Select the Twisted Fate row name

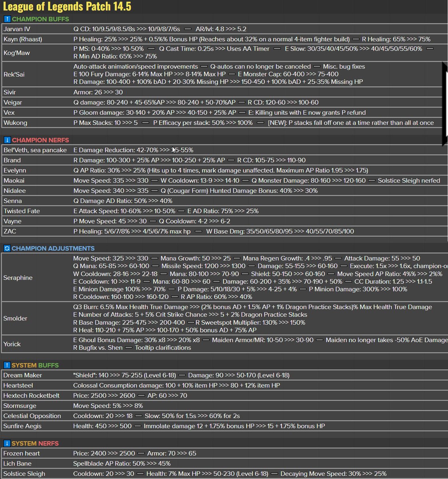[22, 211]
